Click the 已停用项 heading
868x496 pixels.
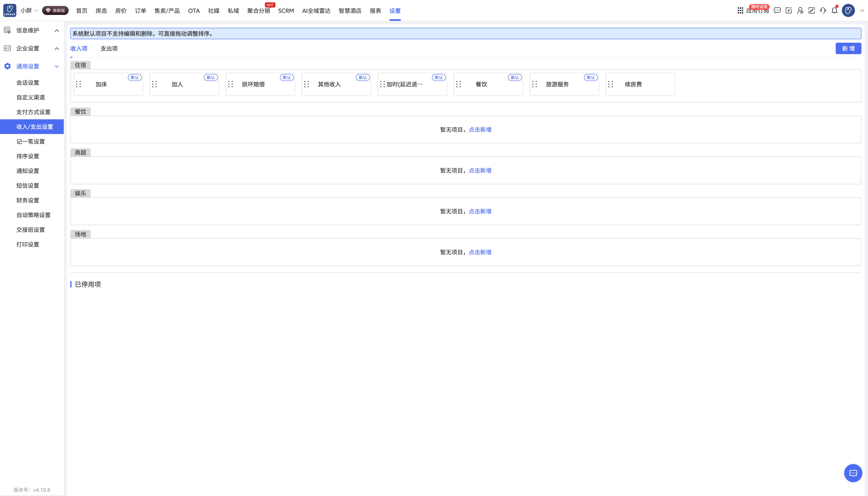click(88, 284)
